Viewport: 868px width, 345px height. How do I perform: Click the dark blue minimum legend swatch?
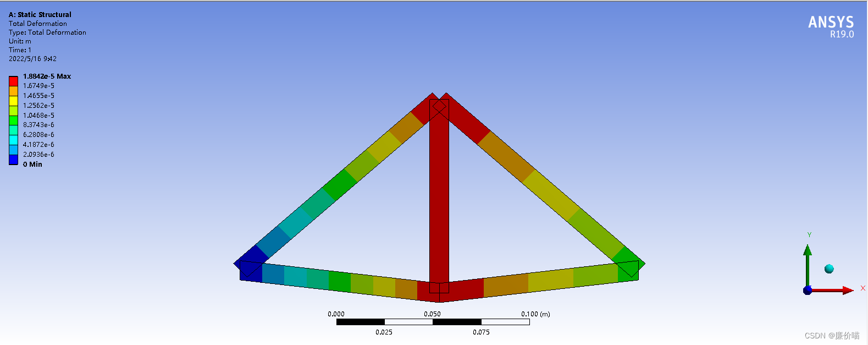pos(13,160)
